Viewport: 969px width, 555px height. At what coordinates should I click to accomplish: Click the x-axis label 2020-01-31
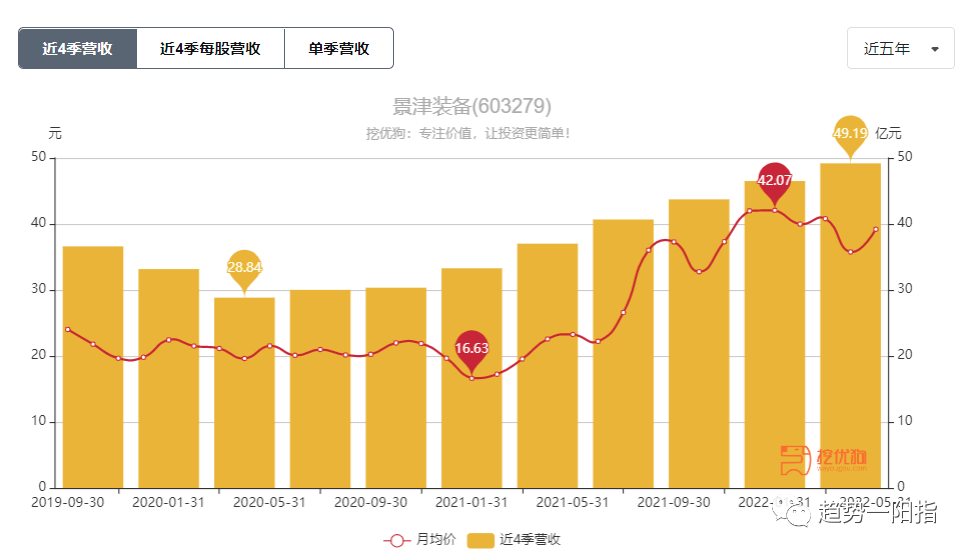(168, 502)
